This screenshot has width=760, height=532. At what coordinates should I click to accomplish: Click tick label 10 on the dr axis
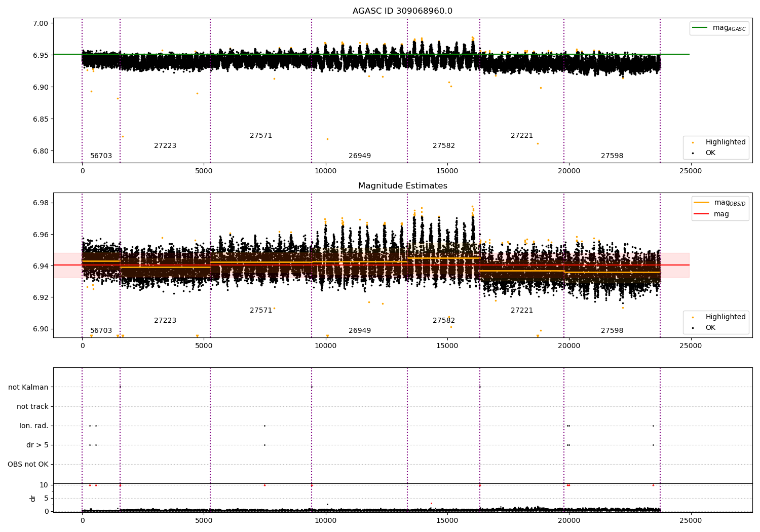tap(44, 485)
